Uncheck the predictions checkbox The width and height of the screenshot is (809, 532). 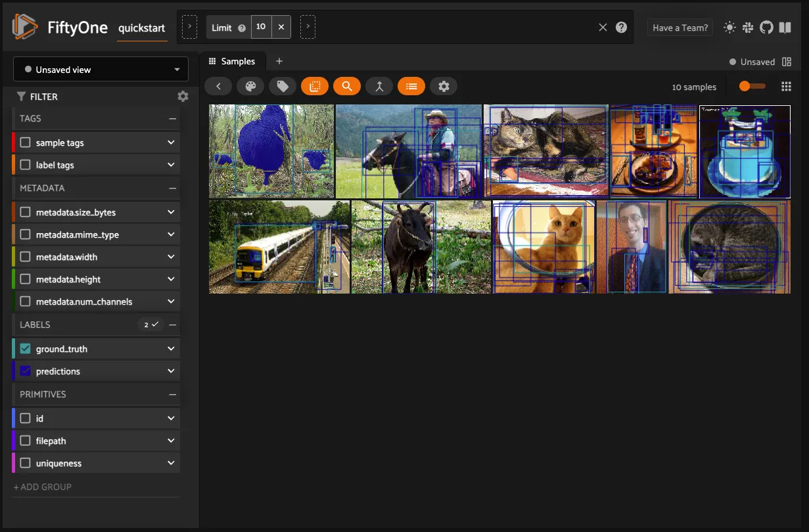click(26, 371)
